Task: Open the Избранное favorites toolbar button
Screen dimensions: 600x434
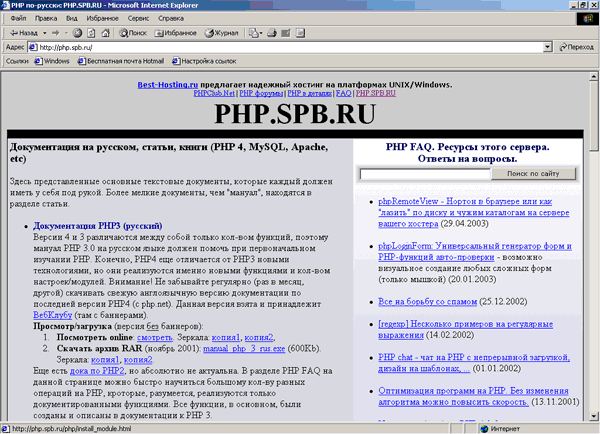Action: click(x=175, y=33)
